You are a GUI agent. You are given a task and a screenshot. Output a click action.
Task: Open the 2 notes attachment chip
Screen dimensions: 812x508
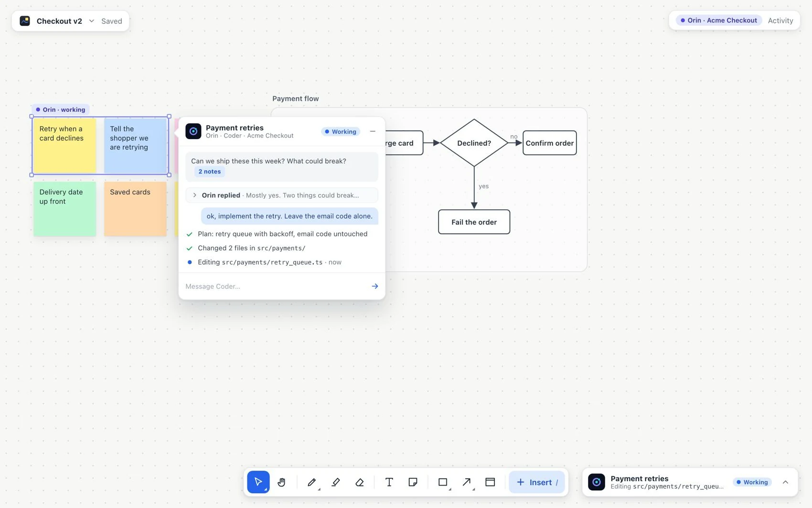[x=209, y=172]
